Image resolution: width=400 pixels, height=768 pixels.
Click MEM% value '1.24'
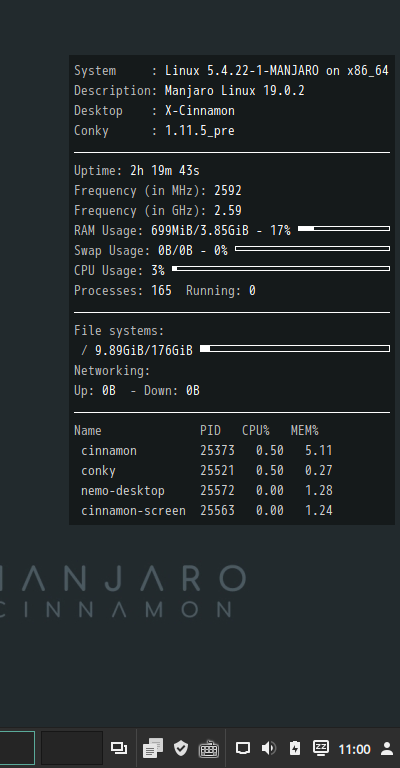click(319, 511)
